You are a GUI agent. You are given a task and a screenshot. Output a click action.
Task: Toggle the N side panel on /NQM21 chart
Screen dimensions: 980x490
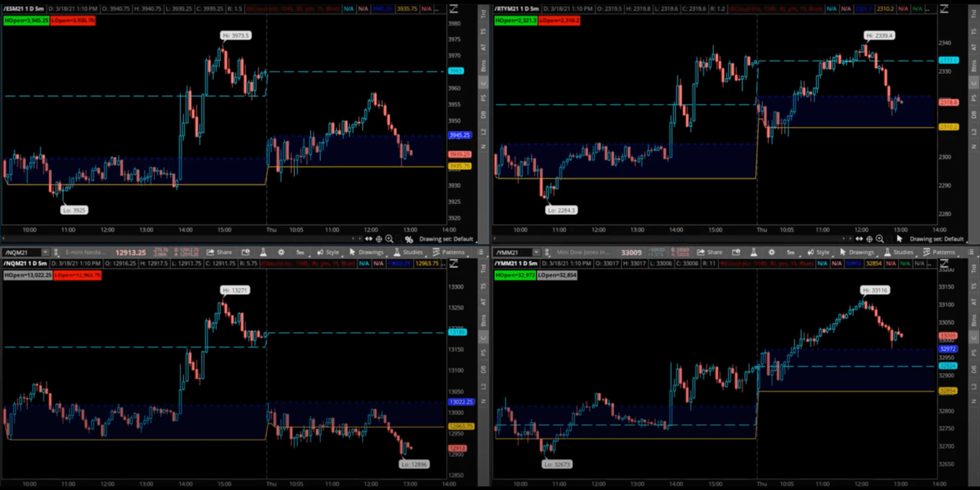click(x=483, y=401)
